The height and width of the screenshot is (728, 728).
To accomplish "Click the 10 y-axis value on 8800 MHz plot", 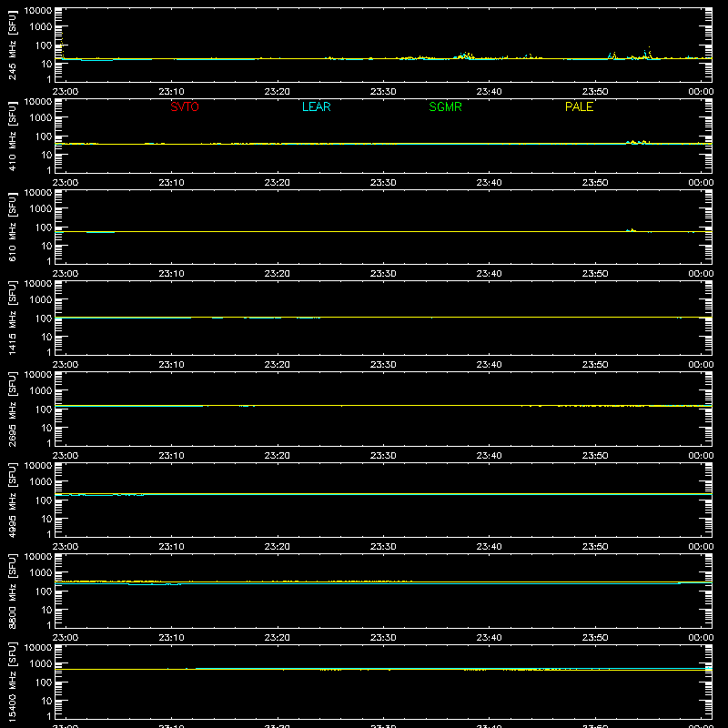I will pyautogui.click(x=46, y=610).
